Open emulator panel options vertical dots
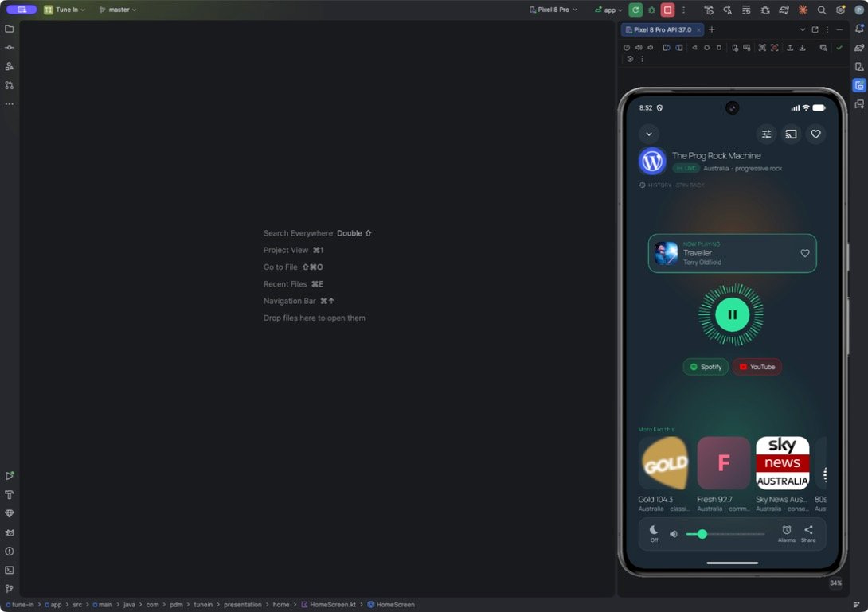The image size is (868, 612). pos(827,29)
